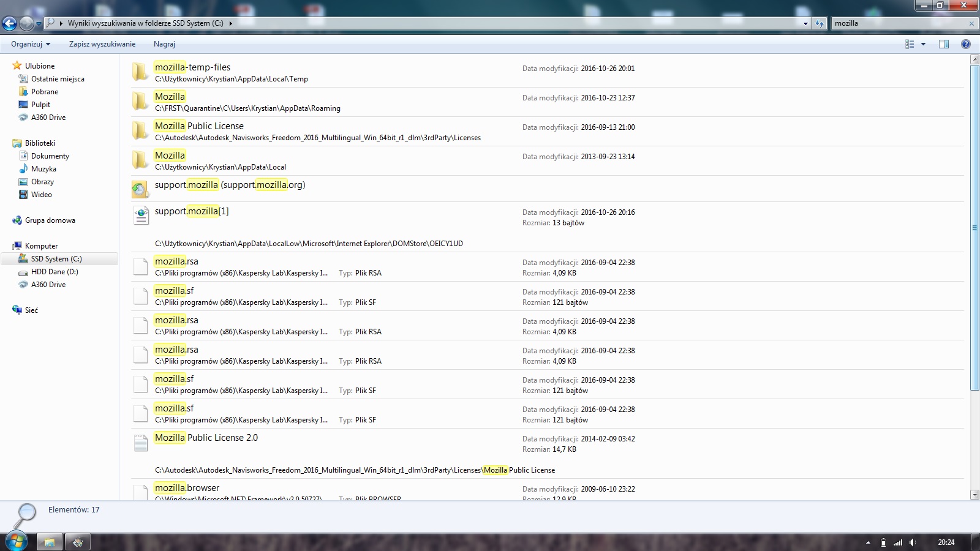Select Grupa domowa
This screenshot has height=551, width=980.
(x=50, y=220)
